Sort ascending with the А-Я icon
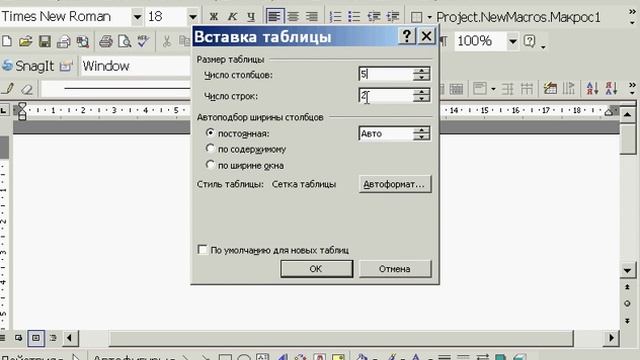Viewport: 640px width, 360px height. coord(592,88)
